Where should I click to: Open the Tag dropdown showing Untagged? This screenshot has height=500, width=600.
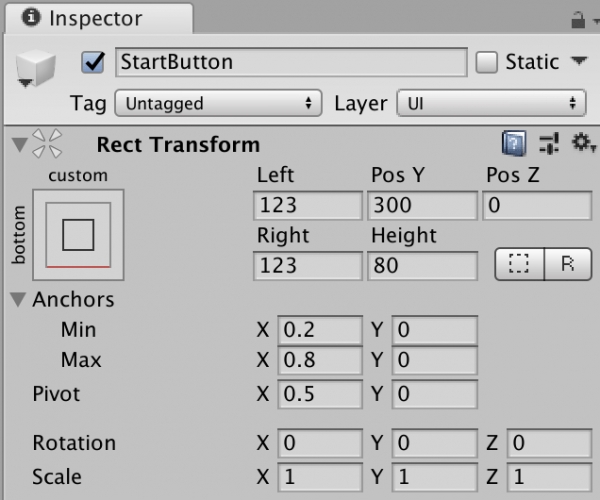point(218,103)
